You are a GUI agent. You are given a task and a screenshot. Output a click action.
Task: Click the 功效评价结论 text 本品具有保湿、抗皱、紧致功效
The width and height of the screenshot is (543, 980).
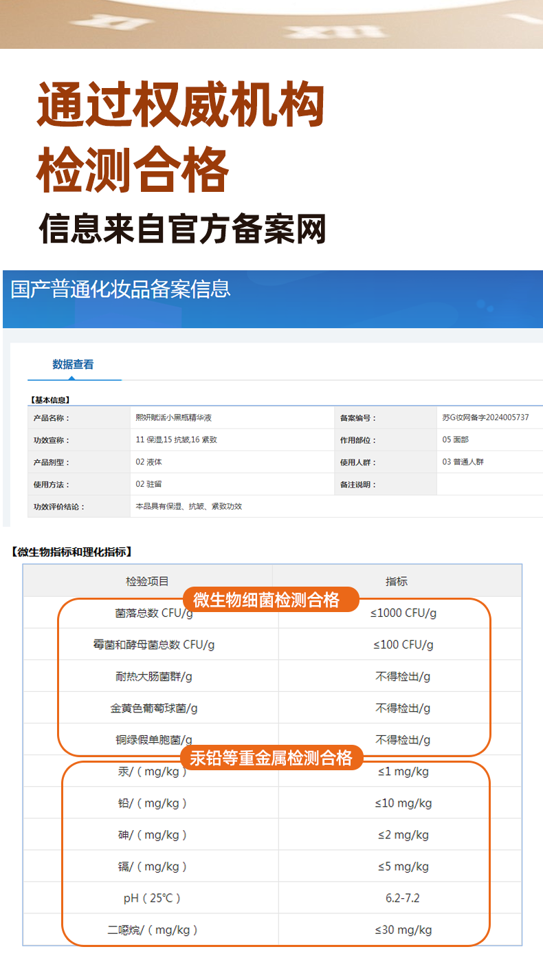(x=189, y=506)
